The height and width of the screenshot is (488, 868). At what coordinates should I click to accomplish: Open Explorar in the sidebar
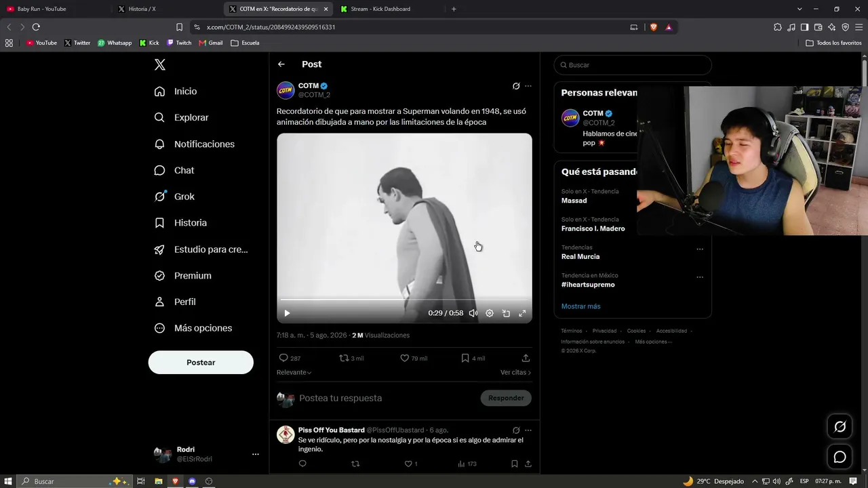181,117
